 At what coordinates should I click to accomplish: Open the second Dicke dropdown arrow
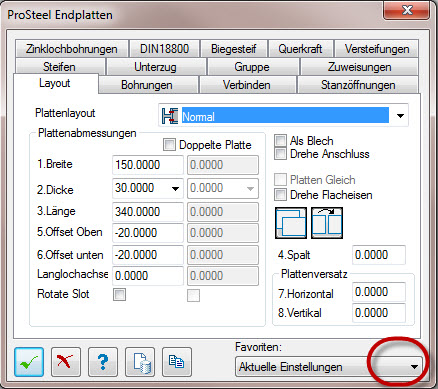tap(250, 188)
